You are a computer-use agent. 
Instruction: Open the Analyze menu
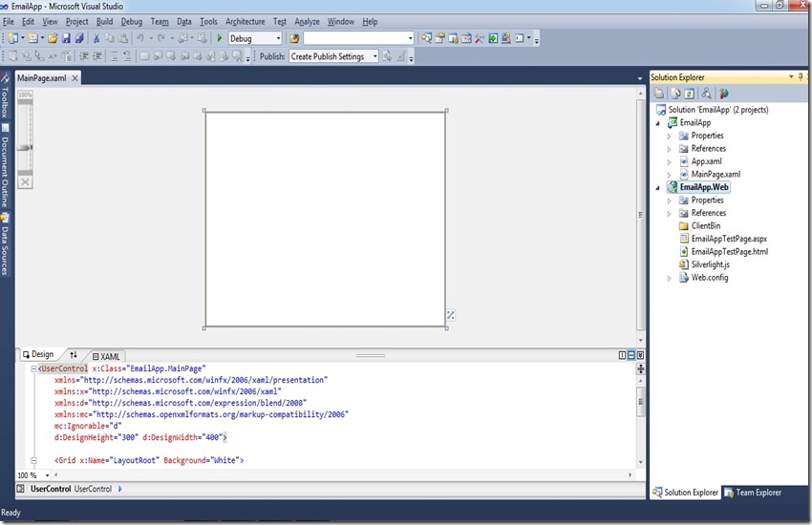307,22
